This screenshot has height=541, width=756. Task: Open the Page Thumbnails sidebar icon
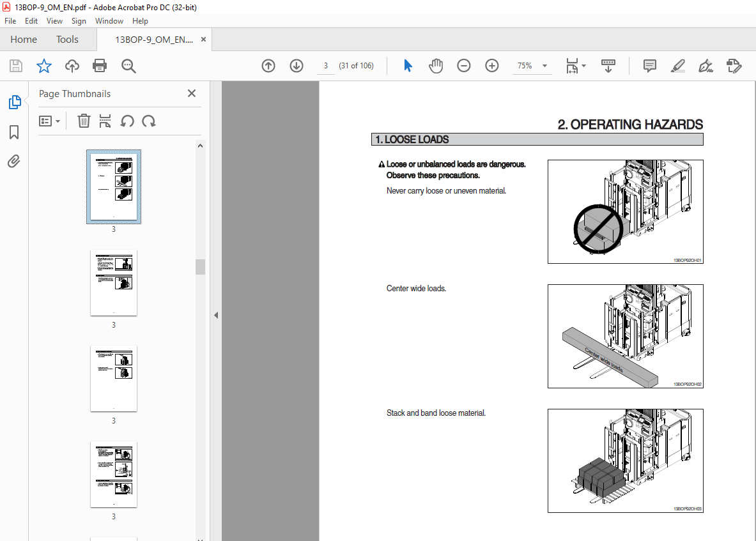click(x=15, y=102)
